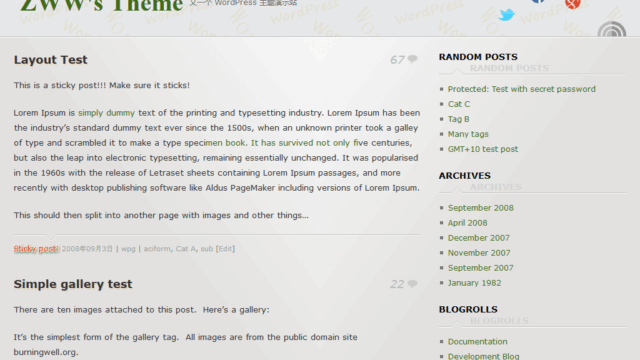Open the Development Blog blogroll link
640x360 pixels.
click(x=484, y=356)
